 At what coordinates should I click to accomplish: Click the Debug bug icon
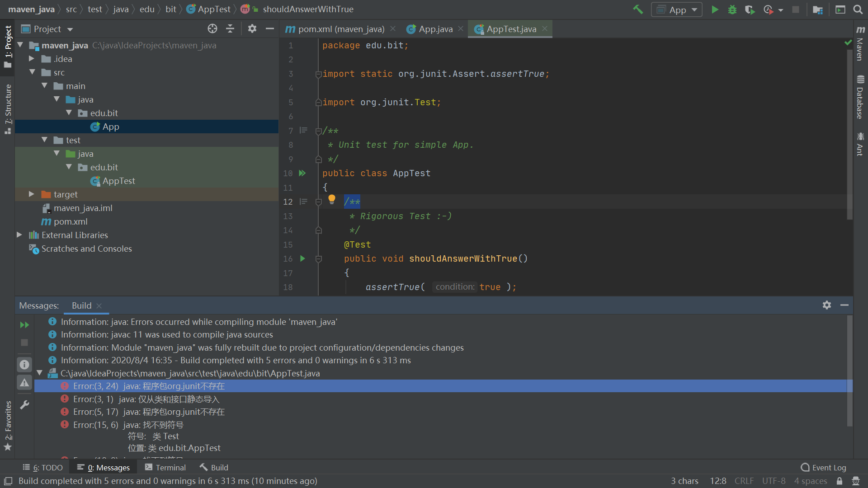click(732, 9)
